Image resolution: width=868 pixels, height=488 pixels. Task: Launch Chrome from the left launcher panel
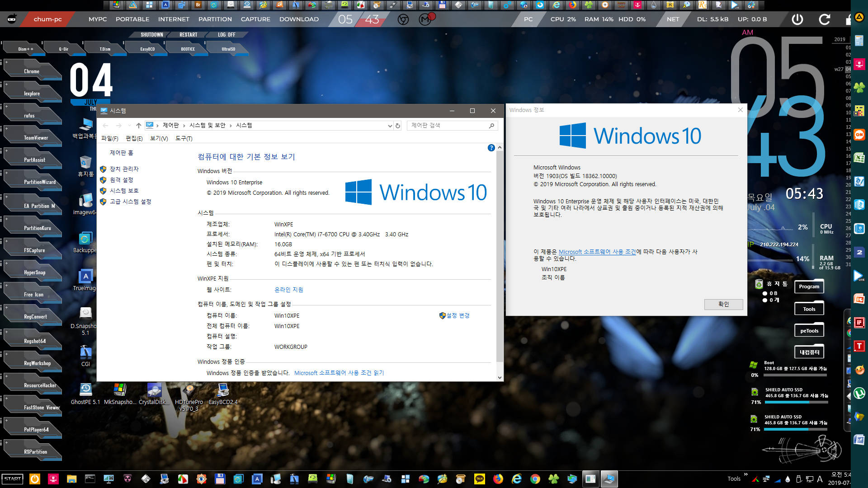(32, 71)
